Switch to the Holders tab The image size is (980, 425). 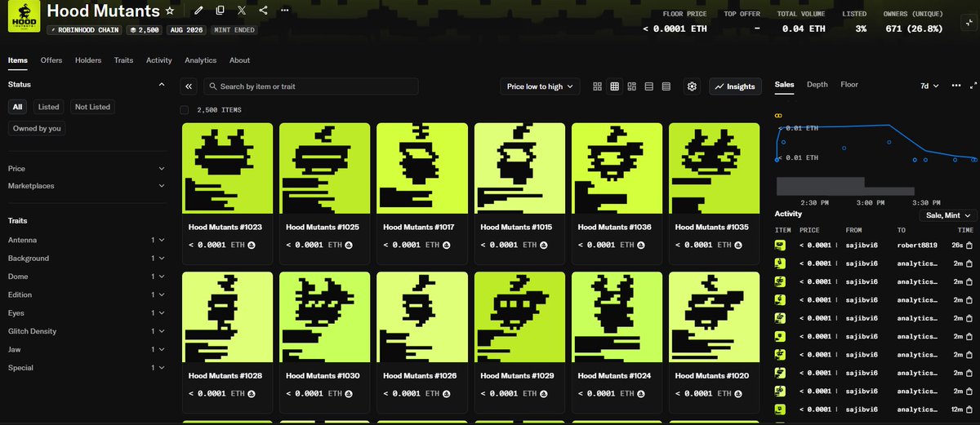pos(89,60)
